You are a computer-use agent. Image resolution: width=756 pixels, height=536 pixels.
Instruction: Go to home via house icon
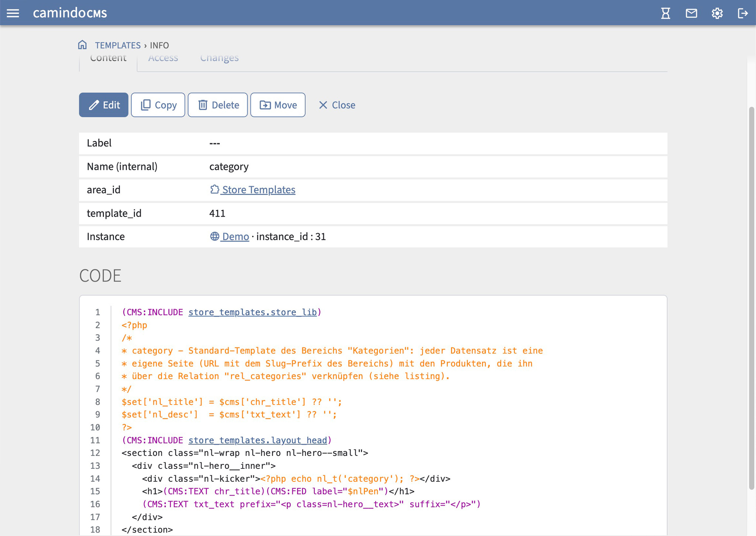tap(82, 45)
